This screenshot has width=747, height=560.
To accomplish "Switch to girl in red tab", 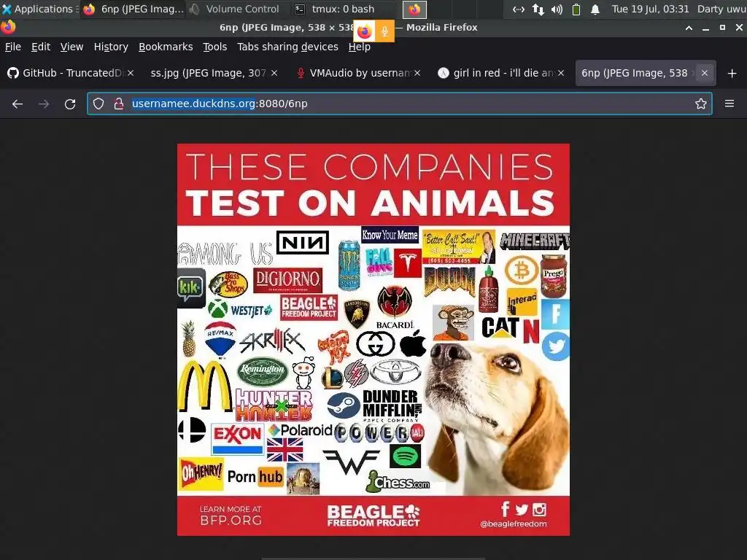I will tap(501, 73).
